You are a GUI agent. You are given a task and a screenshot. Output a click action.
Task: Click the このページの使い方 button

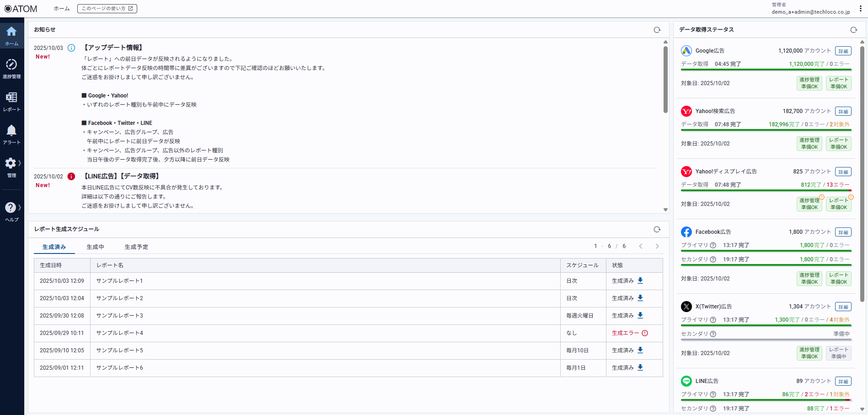tap(107, 9)
